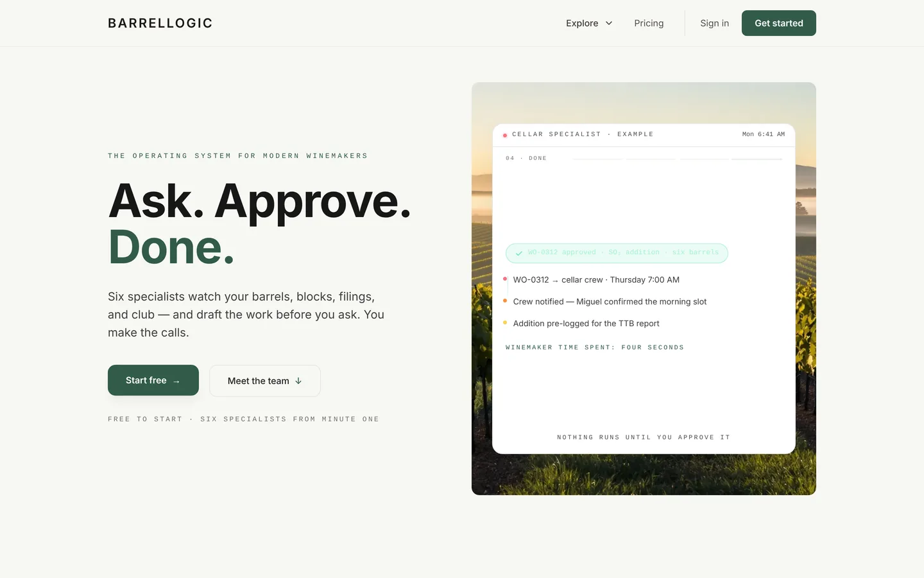Click the orange bullet beside Crew notified

coord(505,301)
